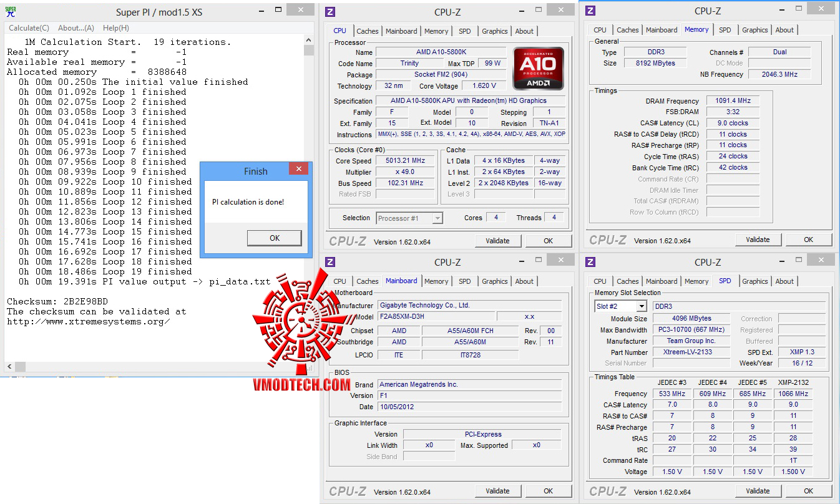Switch to Mainboard tab in the memory timings window
The image size is (840, 504).
[x=662, y=30]
